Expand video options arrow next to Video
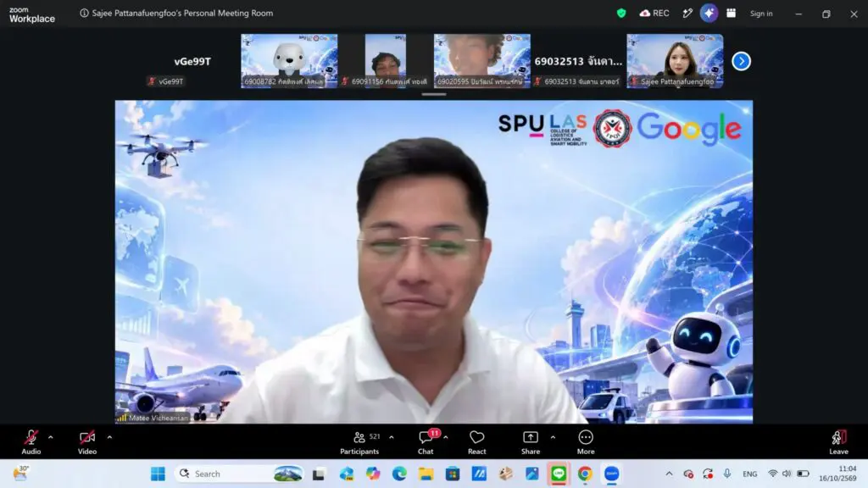Viewport: 868px width, 488px height. [109, 437]
